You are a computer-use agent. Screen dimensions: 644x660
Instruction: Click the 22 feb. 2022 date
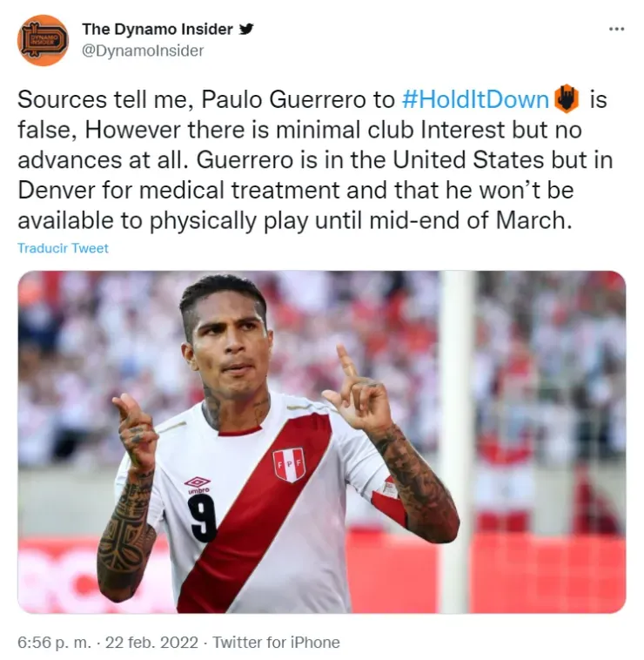coord(151,643)
